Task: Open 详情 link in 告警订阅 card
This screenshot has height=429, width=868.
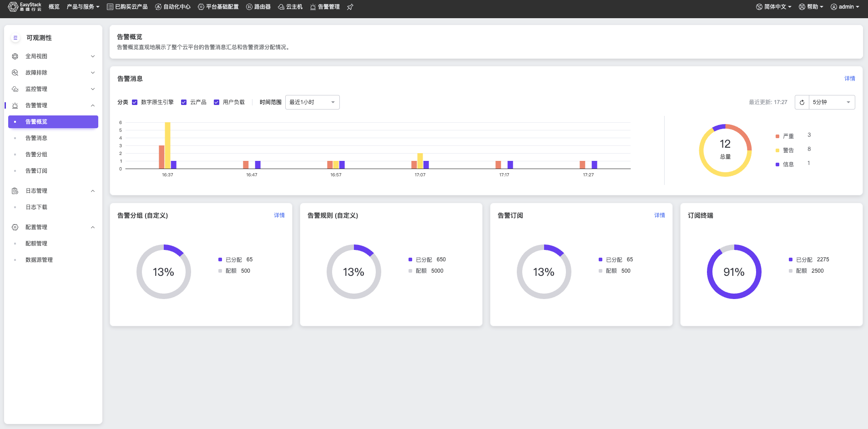Action: (660, 215)
